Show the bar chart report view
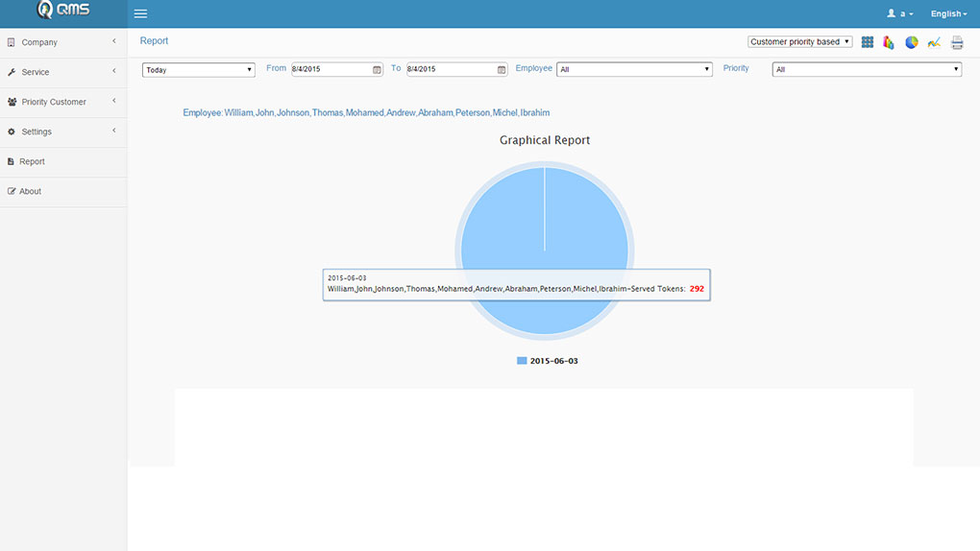The image size is (980, 551). tap(889, 42)
